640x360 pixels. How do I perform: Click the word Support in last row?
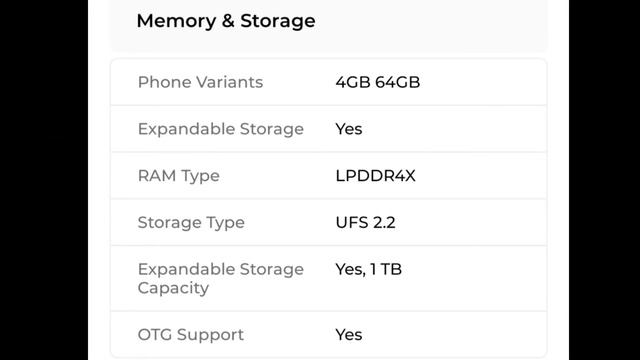(x=210, y=335)
